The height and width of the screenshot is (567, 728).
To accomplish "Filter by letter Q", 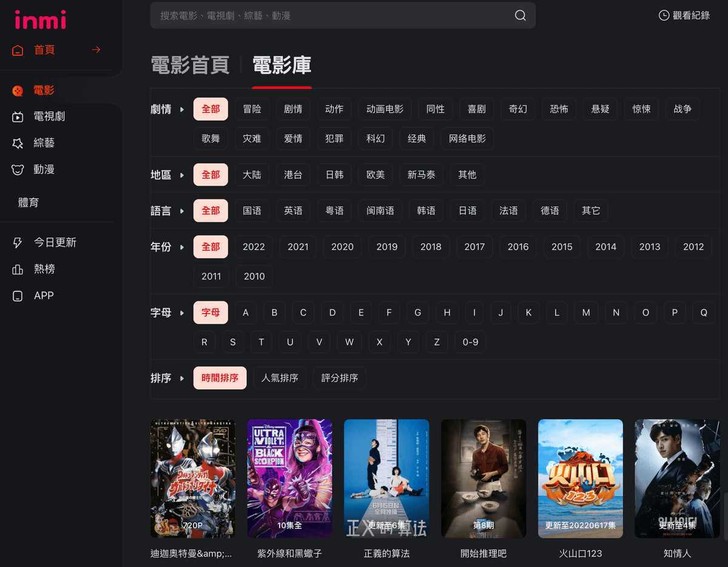I will 704,313.
